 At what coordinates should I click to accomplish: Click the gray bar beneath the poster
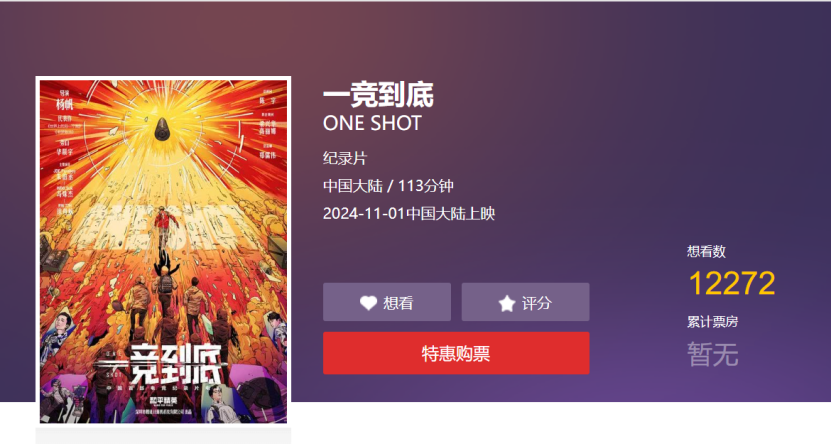(163, 436)
